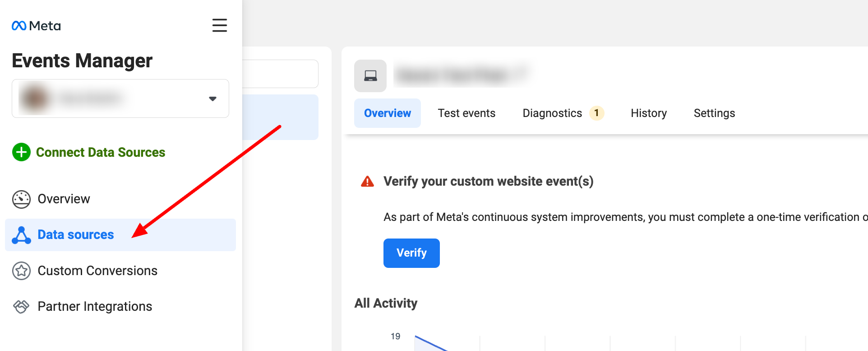Click the Custom Conversions star icon
868x351 pixels.
[x=21, y=271]
